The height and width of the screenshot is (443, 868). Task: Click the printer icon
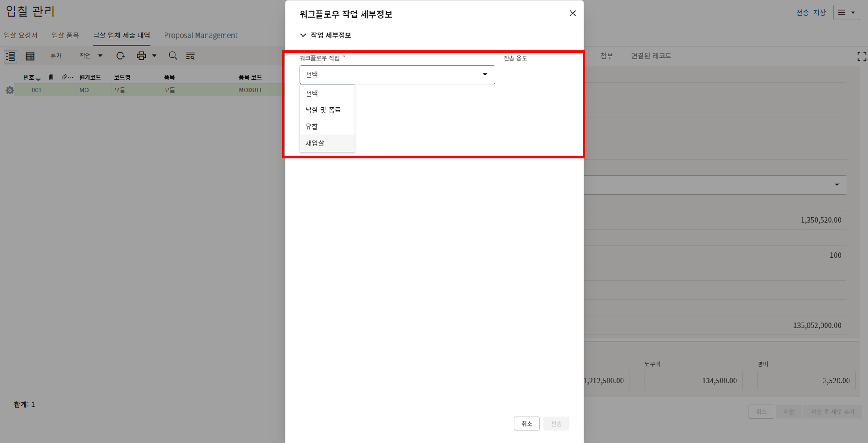tap(141, 56)
